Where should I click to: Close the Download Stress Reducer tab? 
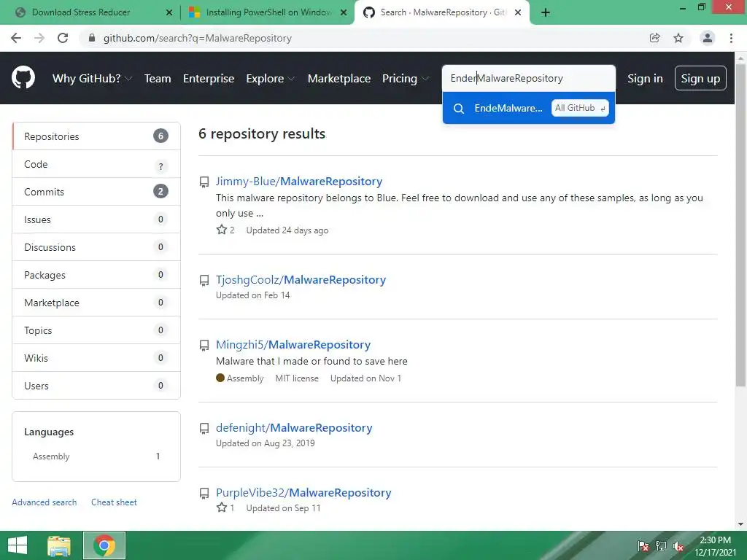pyautogui.click(x=169, y=12)
